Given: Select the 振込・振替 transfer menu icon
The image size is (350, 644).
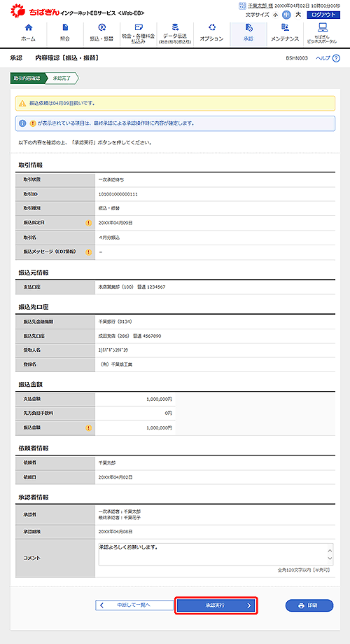Looking at the screenshot, I should [101, 28].
